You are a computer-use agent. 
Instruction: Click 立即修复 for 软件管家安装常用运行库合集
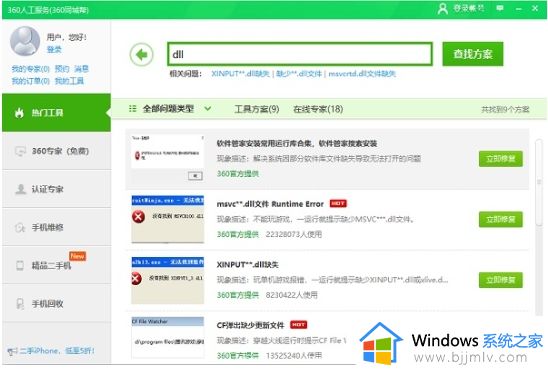click(x=501, y=159)
